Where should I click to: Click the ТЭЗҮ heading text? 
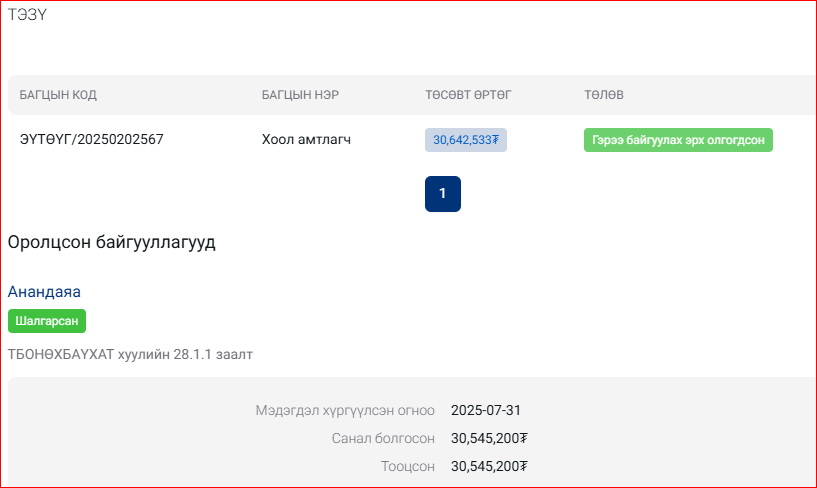click(x=28, y=15)
